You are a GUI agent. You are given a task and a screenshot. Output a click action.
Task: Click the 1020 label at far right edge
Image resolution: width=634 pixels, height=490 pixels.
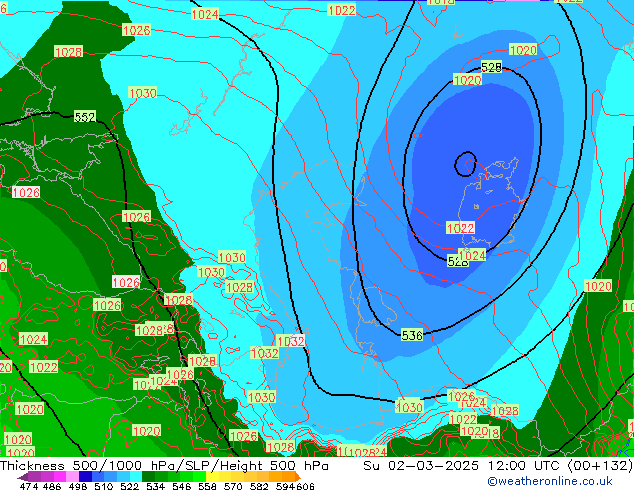click(x=598, y=286)
